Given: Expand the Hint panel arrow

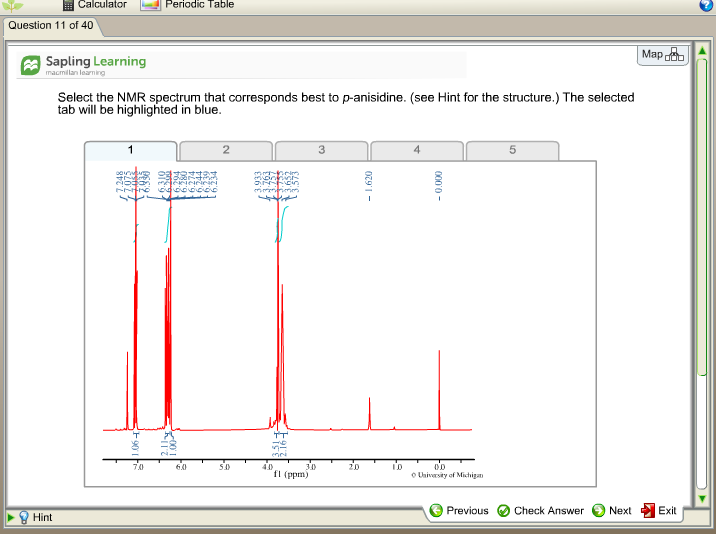Looking at the screenshot, I should [11, 517].
